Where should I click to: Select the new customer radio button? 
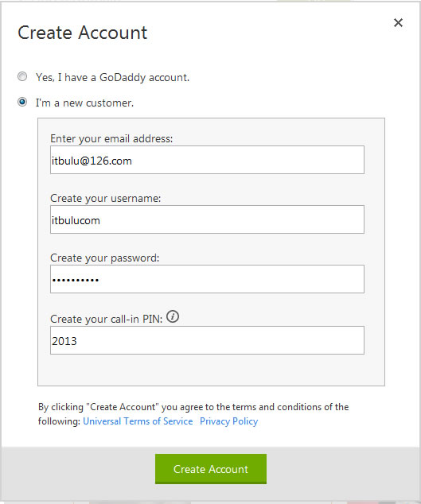[x=22, y=103]
